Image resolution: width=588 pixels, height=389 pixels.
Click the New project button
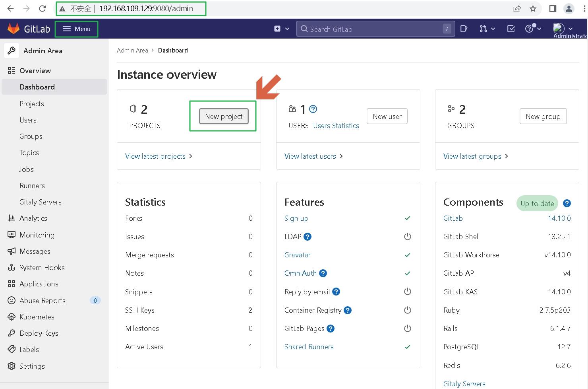(224, 116)
